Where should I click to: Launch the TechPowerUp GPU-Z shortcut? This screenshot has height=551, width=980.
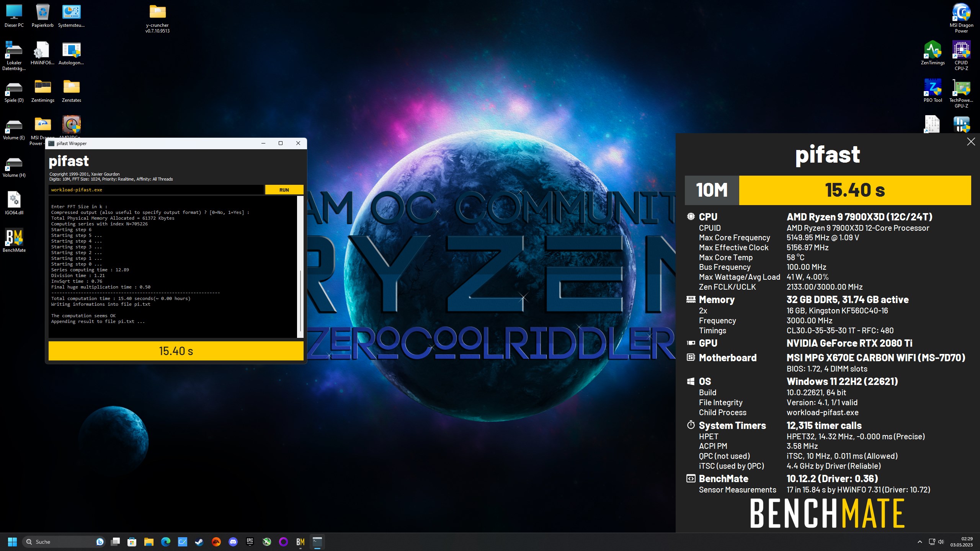pos(961,93)
